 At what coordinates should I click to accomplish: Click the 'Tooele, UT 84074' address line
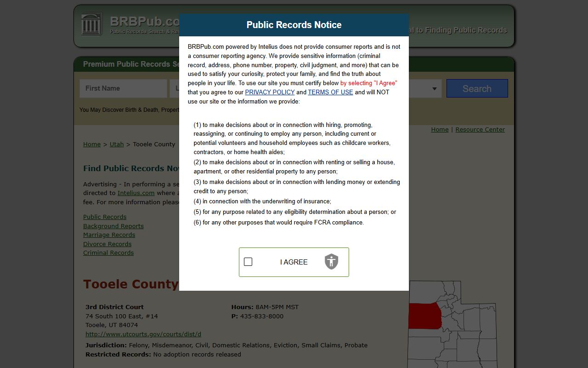(x=112, y=325)
